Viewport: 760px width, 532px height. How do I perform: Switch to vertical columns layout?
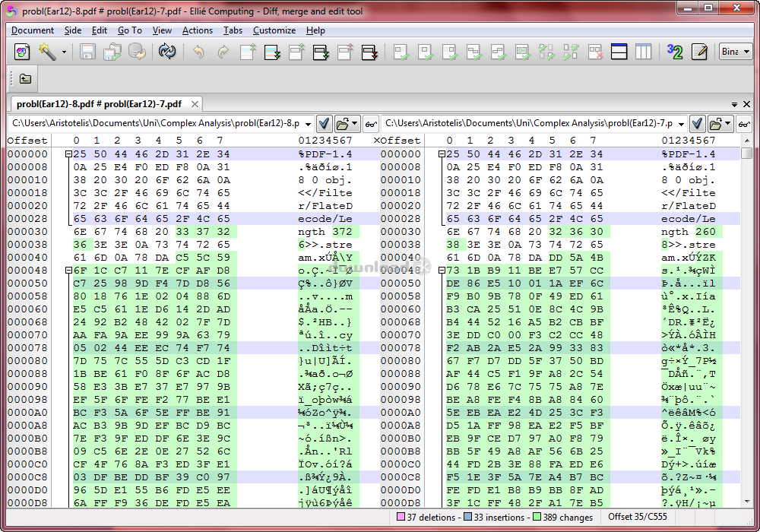pos(643,52)
